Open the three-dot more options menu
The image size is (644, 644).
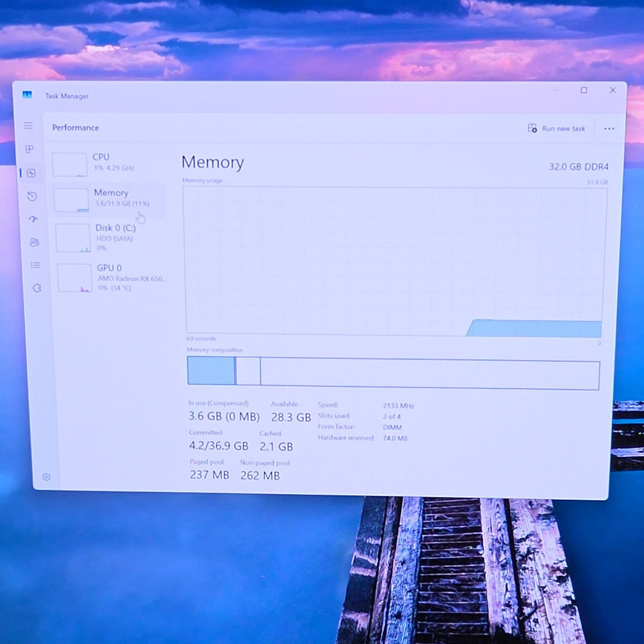(x=609, y=129)
